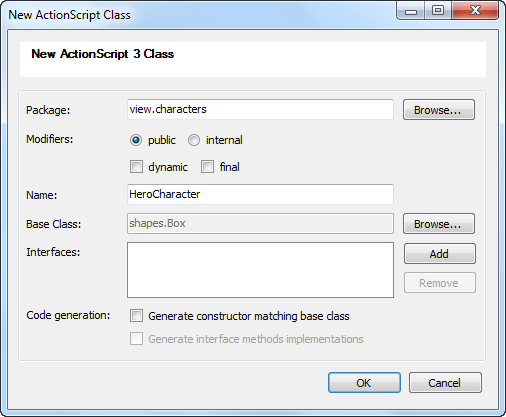Browse for a base class
The width and height of the screenshot is (506, 417).
pos(439,224)
